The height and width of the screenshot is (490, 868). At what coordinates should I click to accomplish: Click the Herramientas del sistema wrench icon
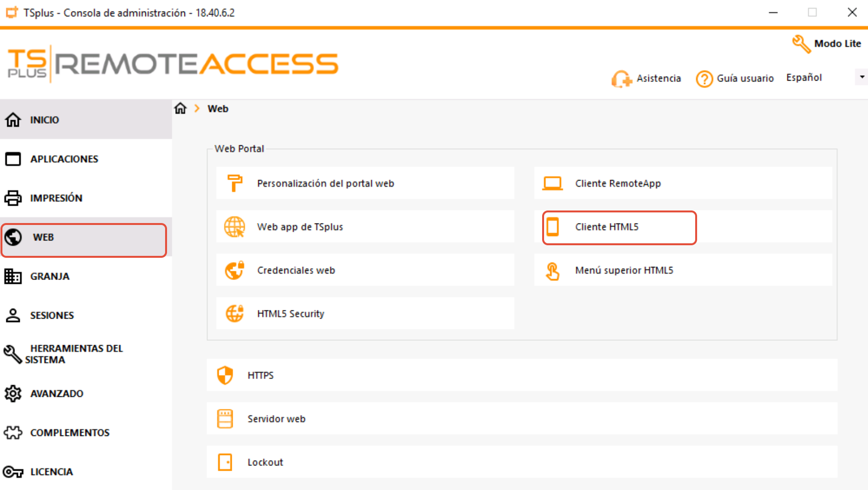[13, 354]
